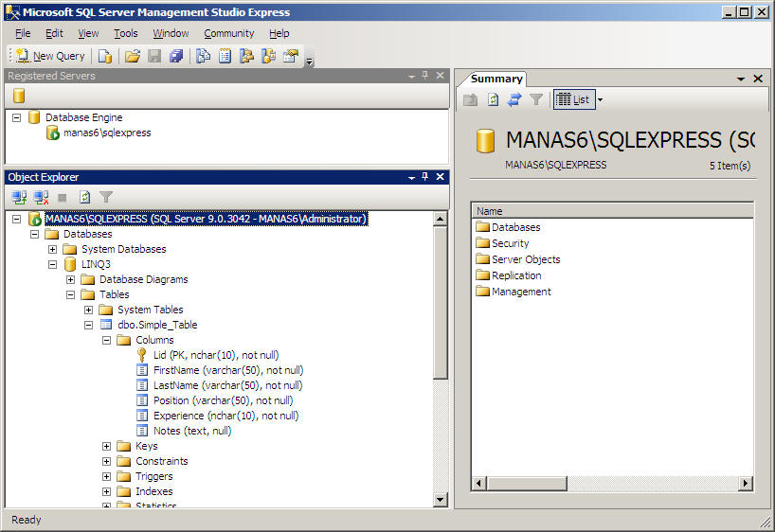Expand the System Tables node
The width and height of the screenshot is (775, 532).
click(x=88, y=310)
